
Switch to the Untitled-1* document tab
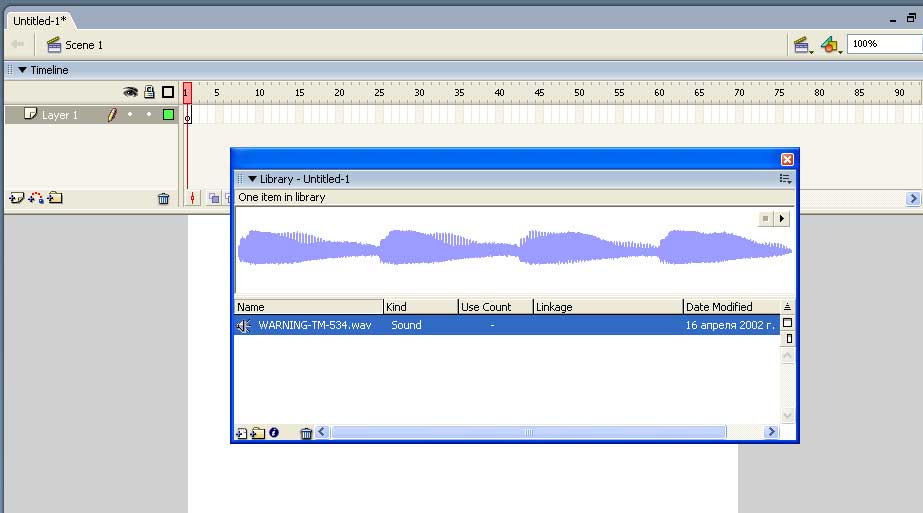[x=40, y=21]
